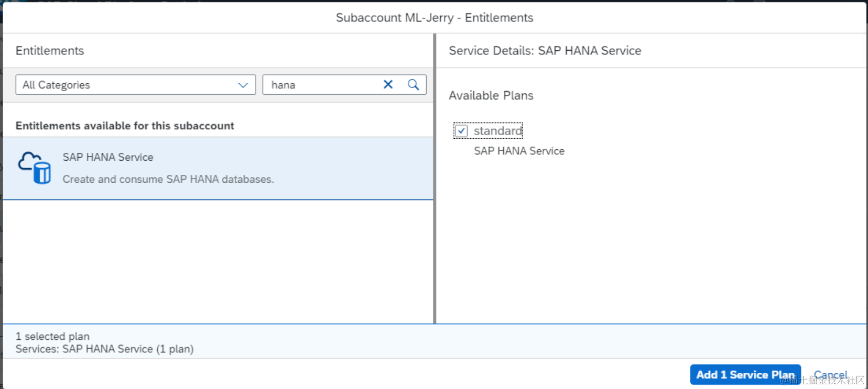Screen dimensions: 868x389
Task: Click the All Categories chevron arrow
Action: [x=243, y=85]
